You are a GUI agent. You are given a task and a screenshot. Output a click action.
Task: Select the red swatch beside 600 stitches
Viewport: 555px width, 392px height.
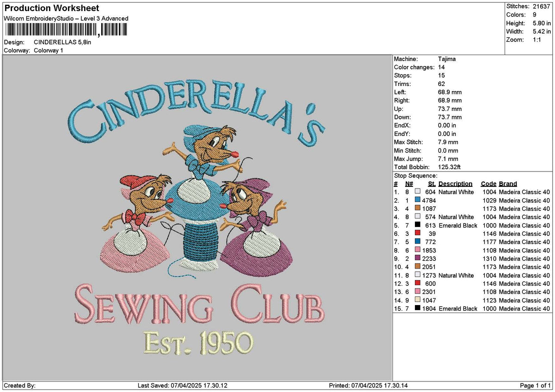click(418, 283)
